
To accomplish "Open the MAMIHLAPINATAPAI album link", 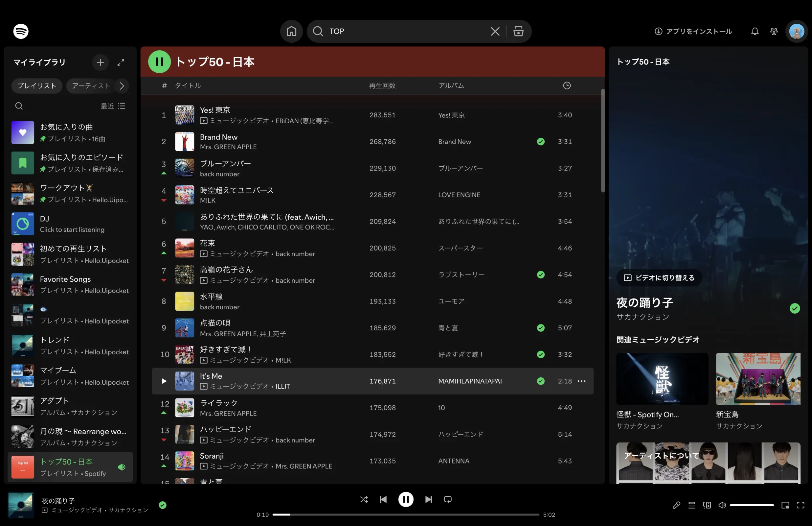I will (470, 381).
